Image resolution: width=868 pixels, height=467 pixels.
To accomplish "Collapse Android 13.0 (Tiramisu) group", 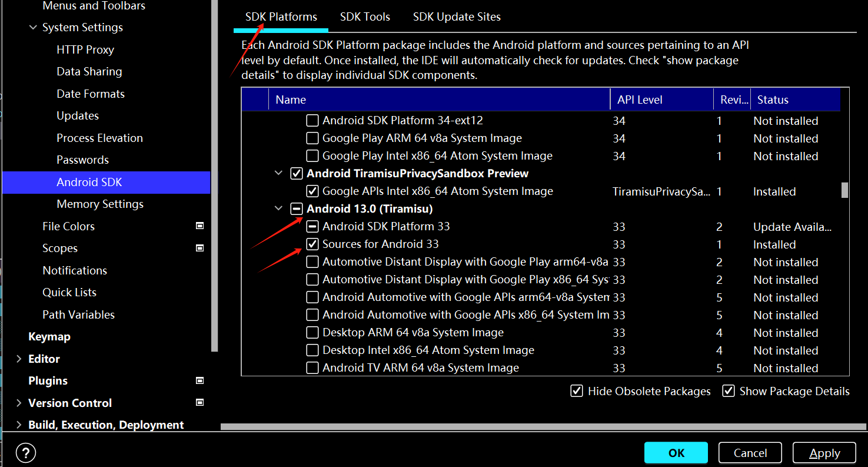I will click(x=278, y=209).
